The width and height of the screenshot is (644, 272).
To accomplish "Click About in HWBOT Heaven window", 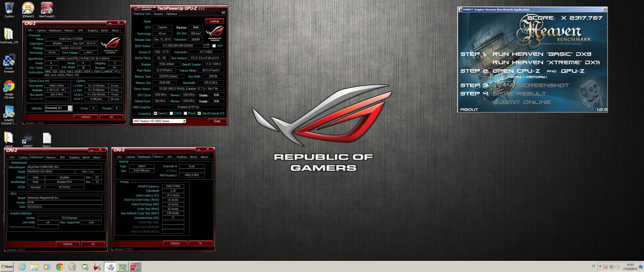I will click(x=469, y=110).
